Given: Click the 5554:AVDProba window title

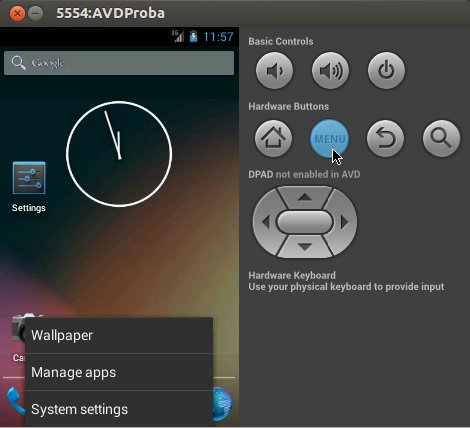Looking at the screenshot, I should pos(110,13).
